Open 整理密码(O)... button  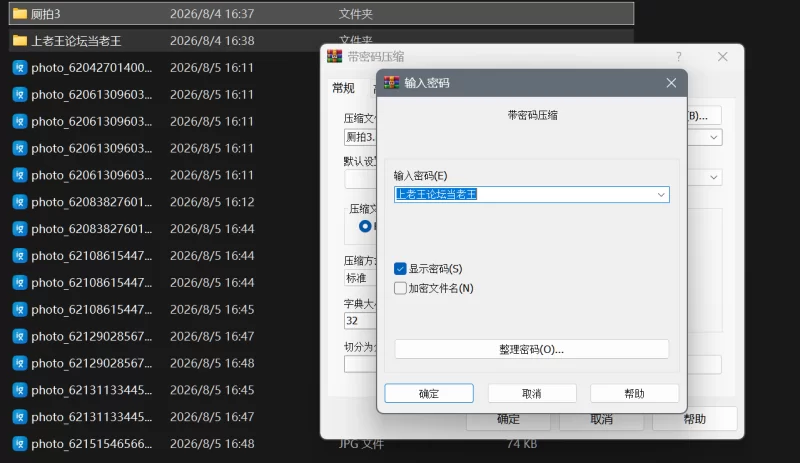[x=532, y=350]
